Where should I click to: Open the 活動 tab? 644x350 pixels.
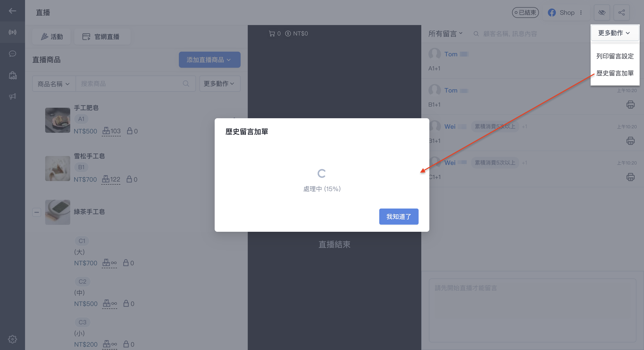(x=51, y=37)
